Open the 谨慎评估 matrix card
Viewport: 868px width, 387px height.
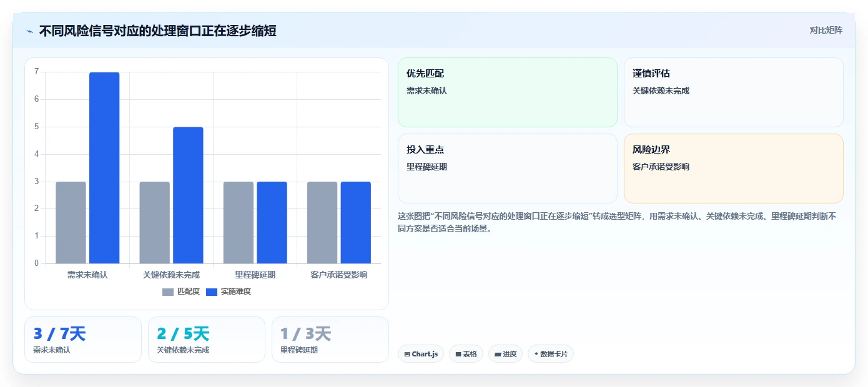734,92
